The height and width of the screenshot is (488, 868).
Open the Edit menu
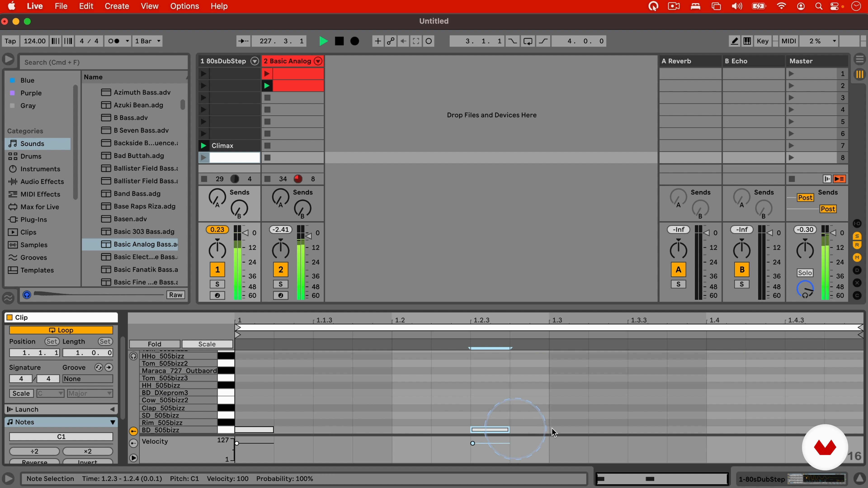click(86, 6)
